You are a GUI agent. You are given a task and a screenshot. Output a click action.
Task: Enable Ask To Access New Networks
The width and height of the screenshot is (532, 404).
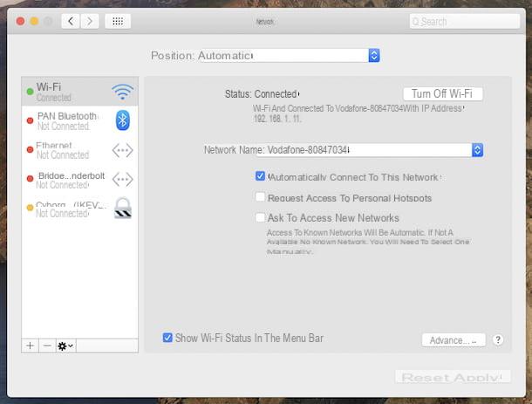pos(260,217)
